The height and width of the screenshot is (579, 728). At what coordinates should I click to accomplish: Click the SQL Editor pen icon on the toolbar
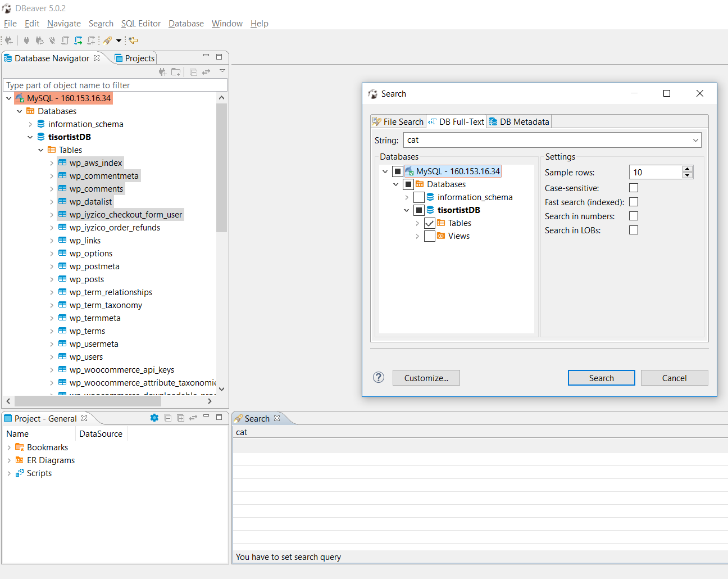107,40
